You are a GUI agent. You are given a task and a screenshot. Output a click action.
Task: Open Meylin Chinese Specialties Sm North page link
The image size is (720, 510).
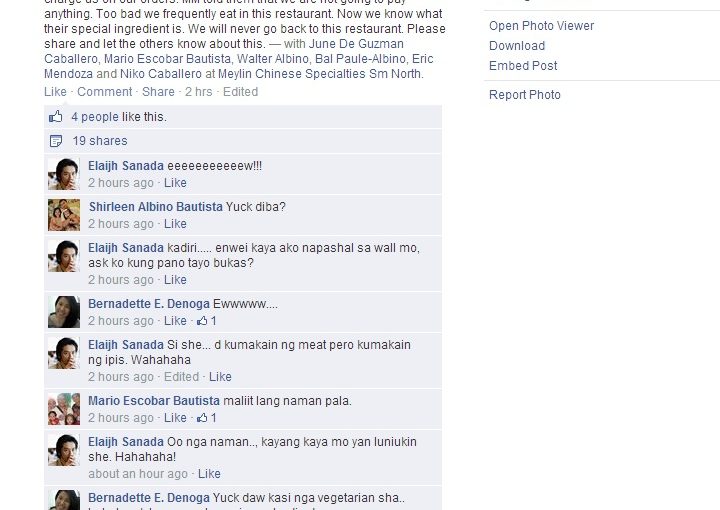[321, 74]
